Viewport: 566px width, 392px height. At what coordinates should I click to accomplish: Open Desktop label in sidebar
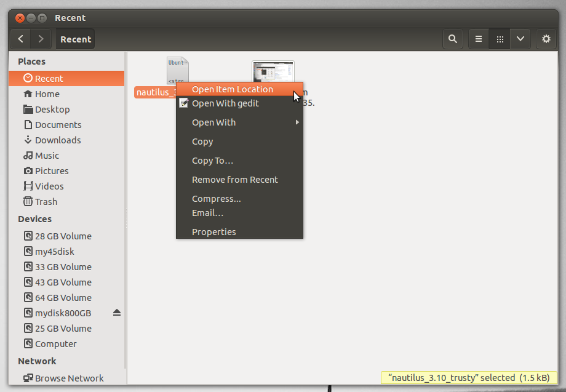[x=52, y=110]
